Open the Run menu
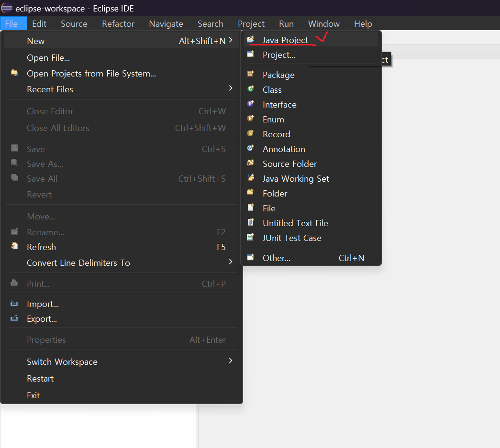Image resolution: width=500 pixels, height=448 pixels. (286, 24)
